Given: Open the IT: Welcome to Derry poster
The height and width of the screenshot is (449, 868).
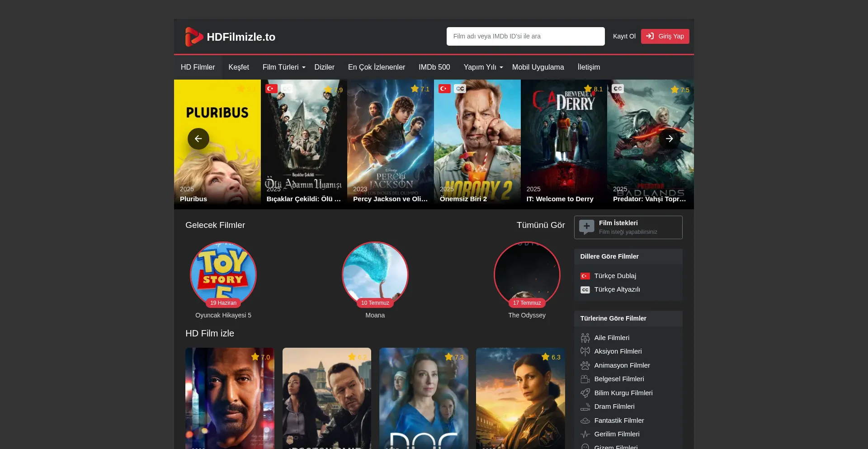Looking at the screenshot, I should click(x=564, y=144).
